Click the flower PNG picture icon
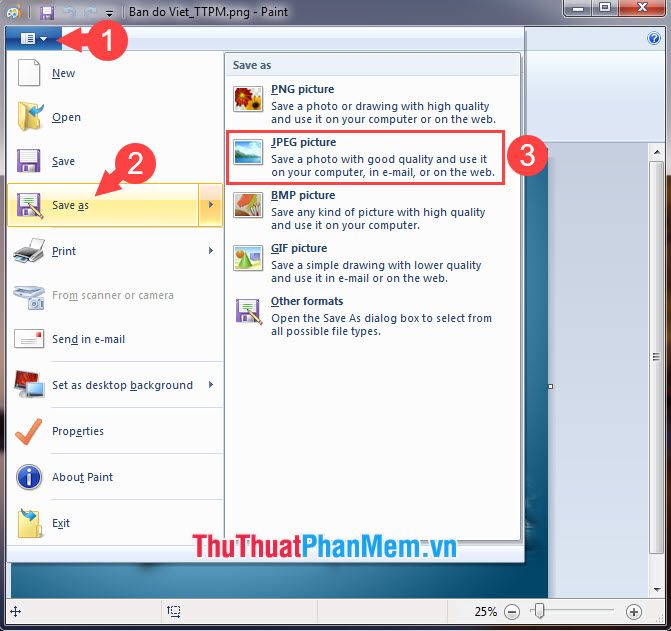 [248, 99]
